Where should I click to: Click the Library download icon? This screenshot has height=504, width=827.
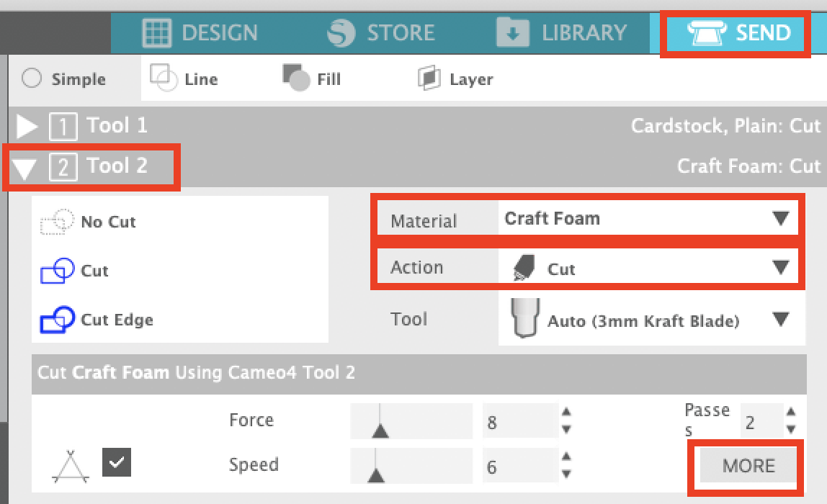(x=513, y=32)
